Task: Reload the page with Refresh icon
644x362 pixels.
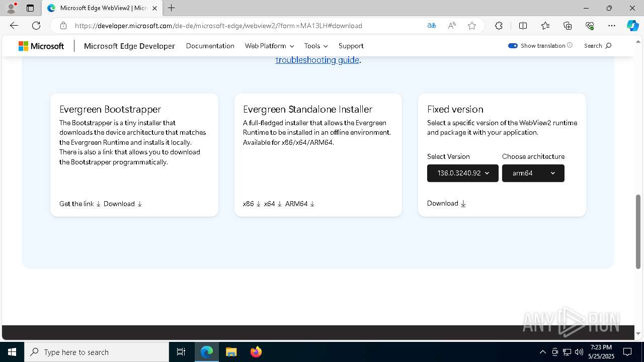Action: 36,26
